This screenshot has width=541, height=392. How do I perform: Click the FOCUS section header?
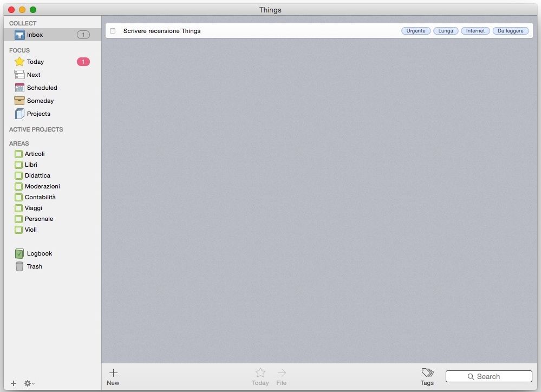tap(19, 50)
